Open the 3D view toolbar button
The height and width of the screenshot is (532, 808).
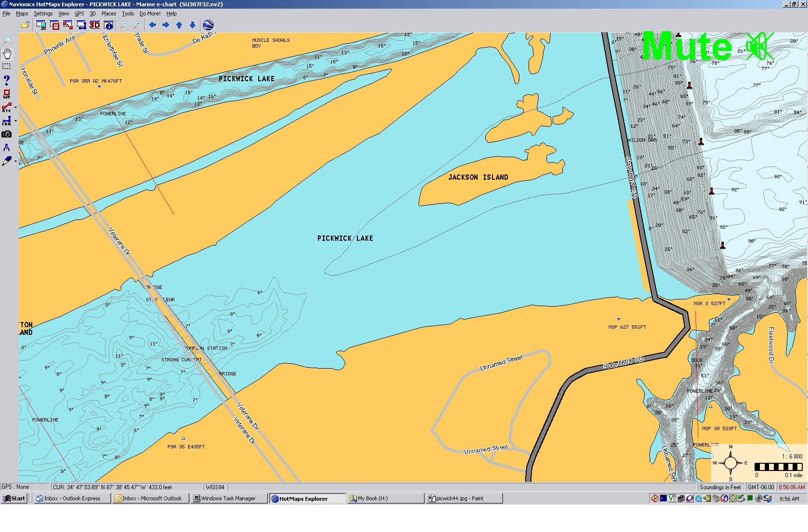pyautogui.click(x=94, y=25)
